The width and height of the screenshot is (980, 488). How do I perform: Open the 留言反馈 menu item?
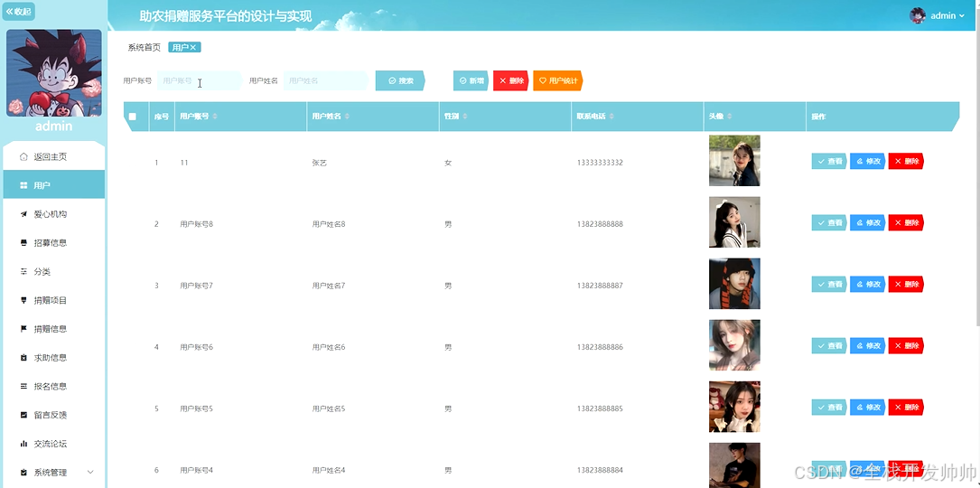[x=54, y=415]
